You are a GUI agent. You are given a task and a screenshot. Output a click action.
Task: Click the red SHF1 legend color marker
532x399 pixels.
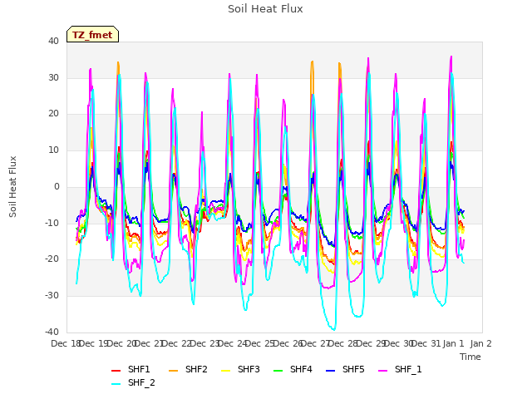(116, 371)
